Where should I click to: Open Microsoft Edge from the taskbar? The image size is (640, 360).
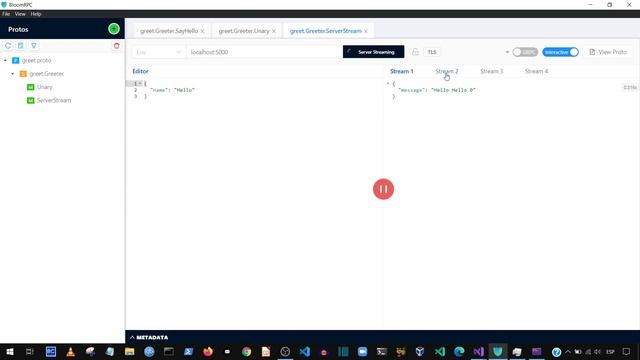pos(459,351)
